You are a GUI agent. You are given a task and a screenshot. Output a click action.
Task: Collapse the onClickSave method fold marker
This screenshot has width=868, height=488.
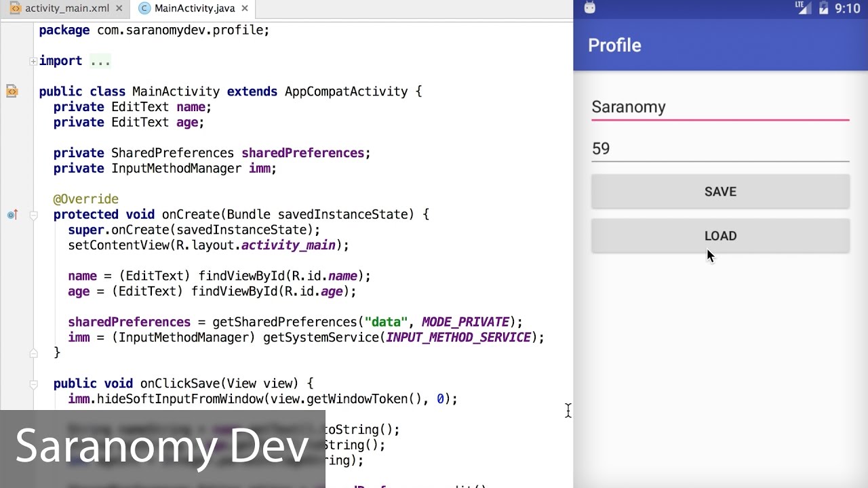[x=33, y=384]
